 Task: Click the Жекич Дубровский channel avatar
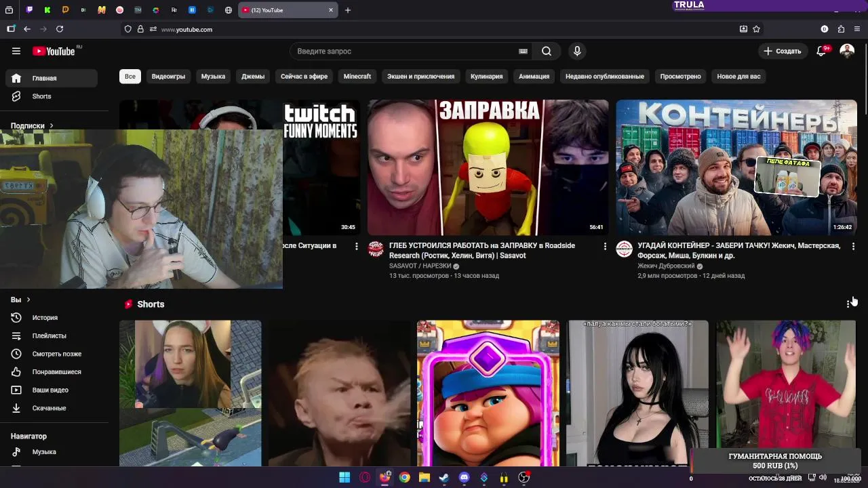624,249
